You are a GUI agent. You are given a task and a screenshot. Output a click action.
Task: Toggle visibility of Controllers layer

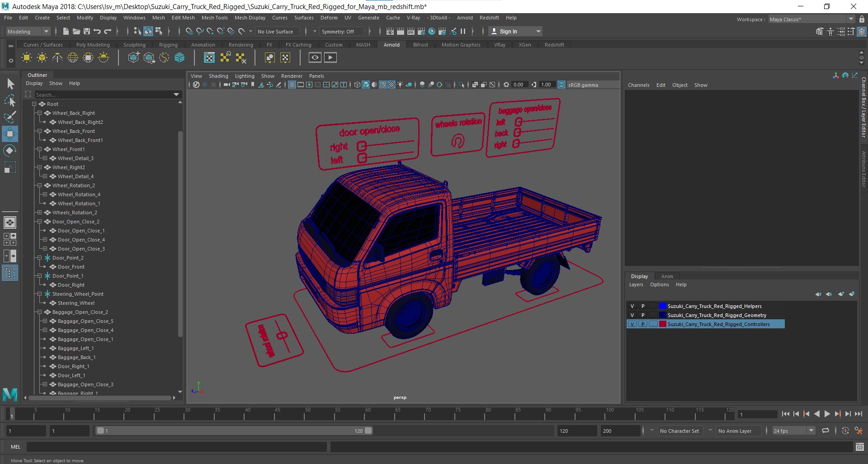632,324
